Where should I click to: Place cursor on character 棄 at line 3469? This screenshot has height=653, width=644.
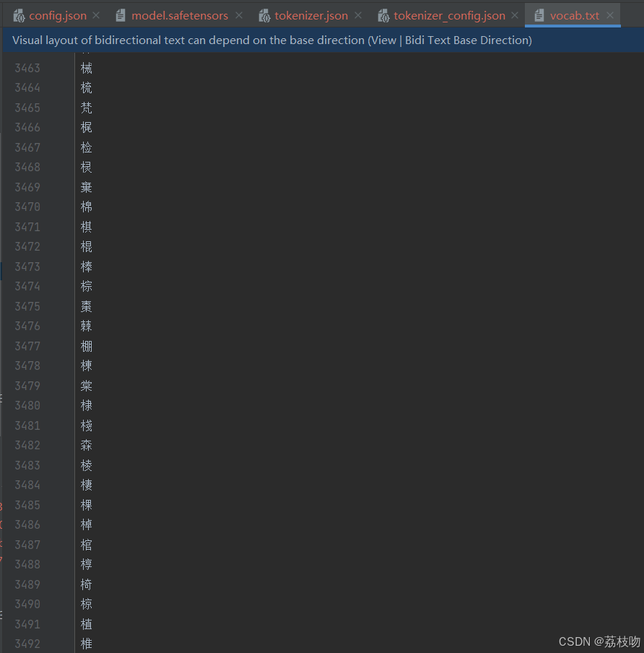click(86, 187)
